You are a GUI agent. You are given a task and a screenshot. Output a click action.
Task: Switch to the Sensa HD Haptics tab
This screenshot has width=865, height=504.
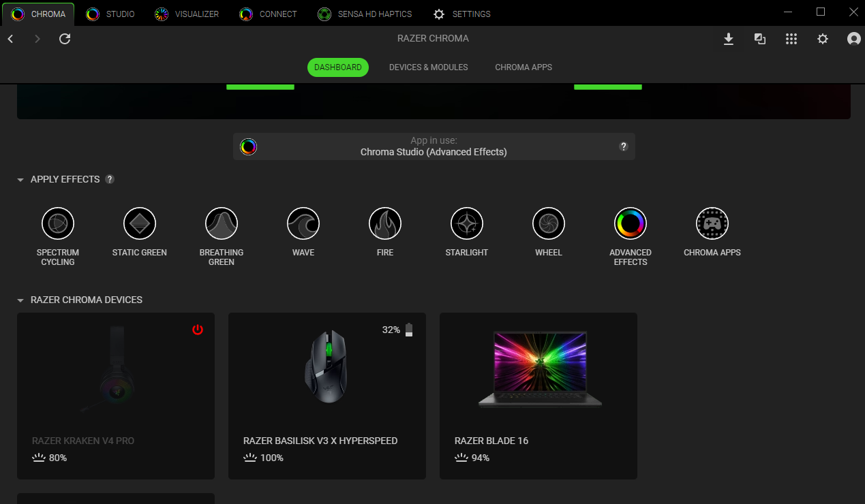(x=365, y=14)
